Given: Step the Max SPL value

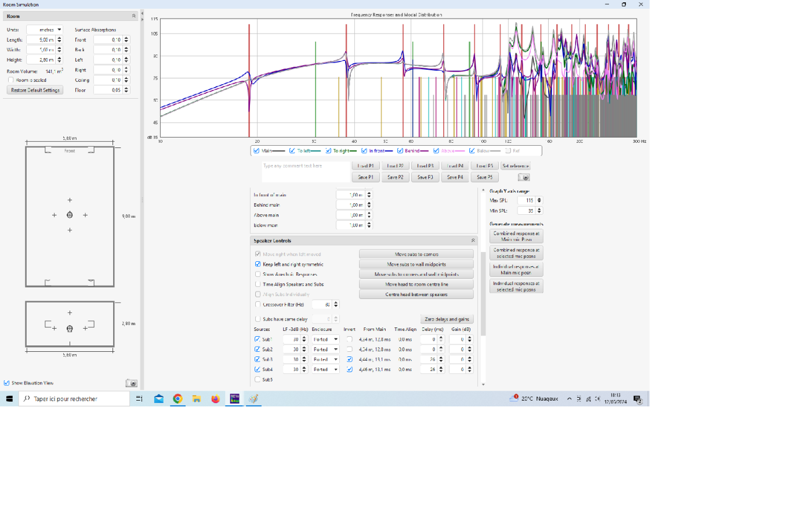Looking at the screenshot, I should click(539, 200).
